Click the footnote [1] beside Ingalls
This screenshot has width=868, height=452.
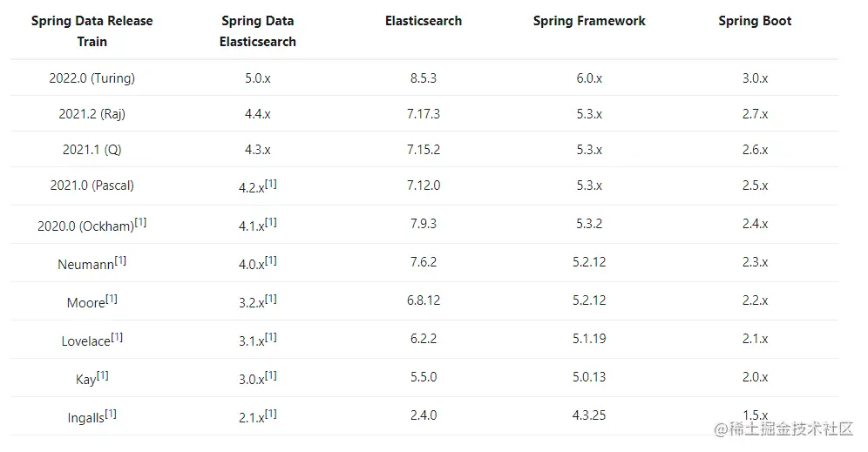pyautogui.click(x=111, y=414)
